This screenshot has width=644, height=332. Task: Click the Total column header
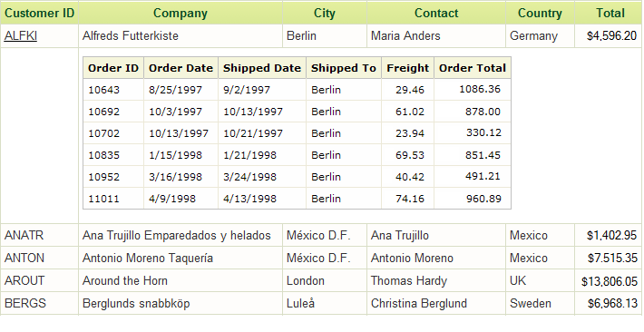610,13
